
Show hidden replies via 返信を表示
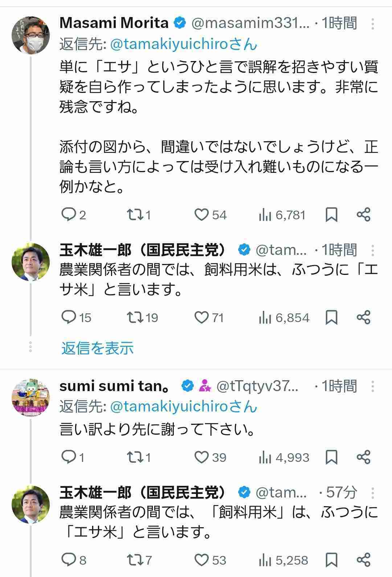click(x=97, y=348)
